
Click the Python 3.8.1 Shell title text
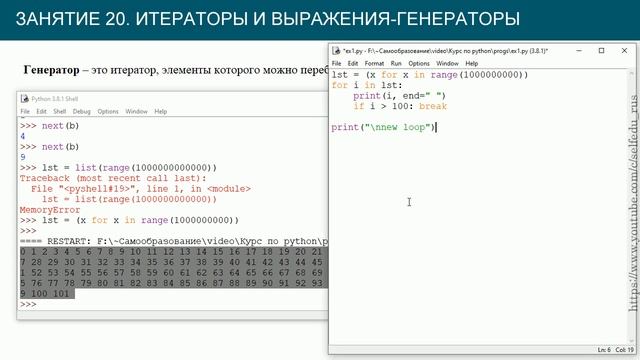pos(54,99)
